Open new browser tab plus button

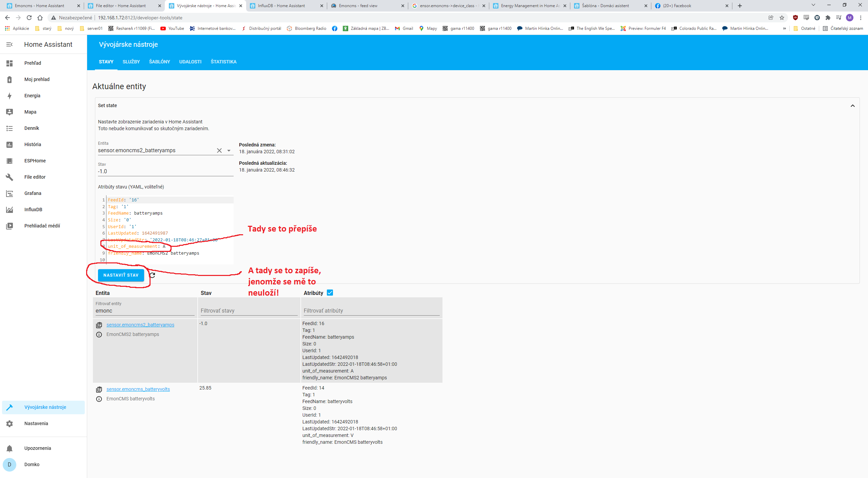(x=740, y=6)
